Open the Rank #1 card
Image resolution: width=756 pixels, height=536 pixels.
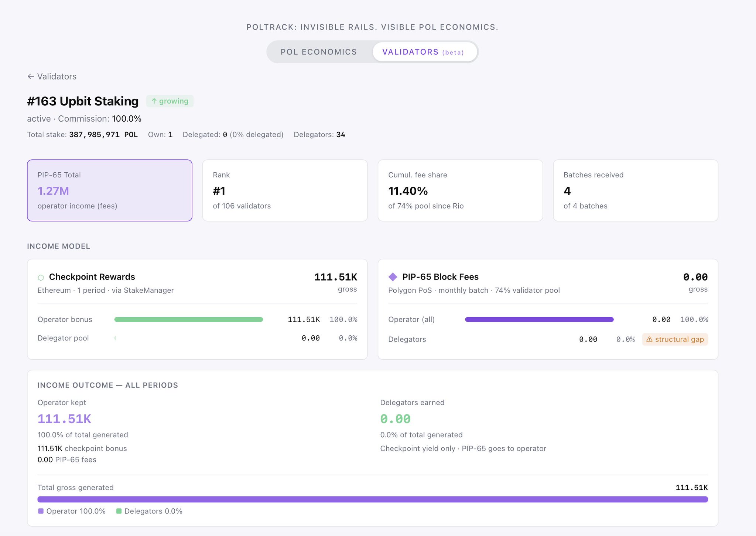[285, 190]
